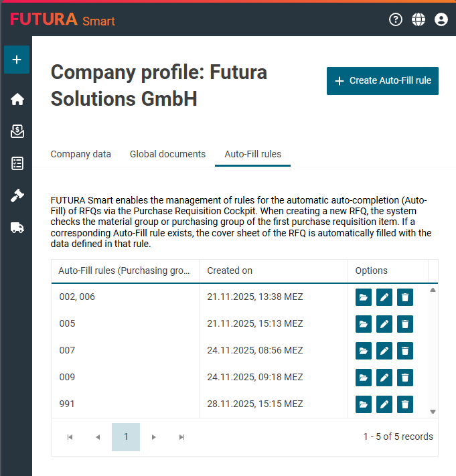
Task: Click Create Auto-Fill rule button
Action: 382,81
